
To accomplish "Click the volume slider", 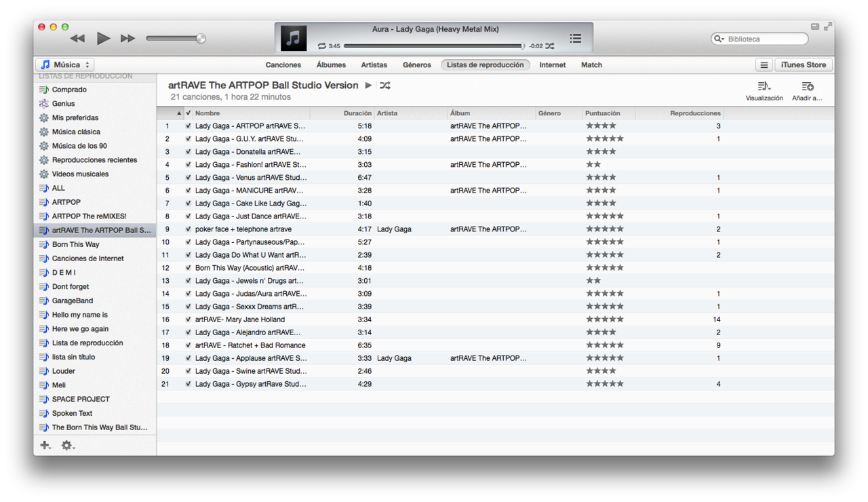I will pos(175,39).
